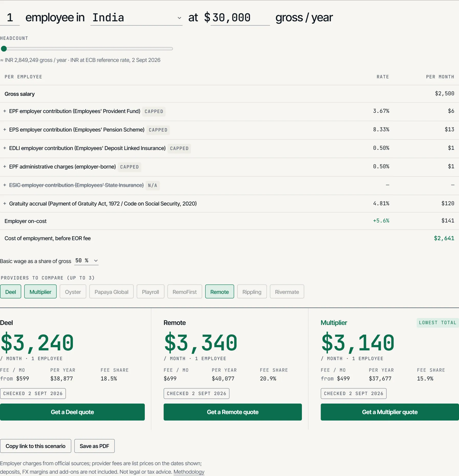This screenshot has height=476, width=459.
Task: Click the Gross salary $2,500 amount
Action: (x=445, y=94)
